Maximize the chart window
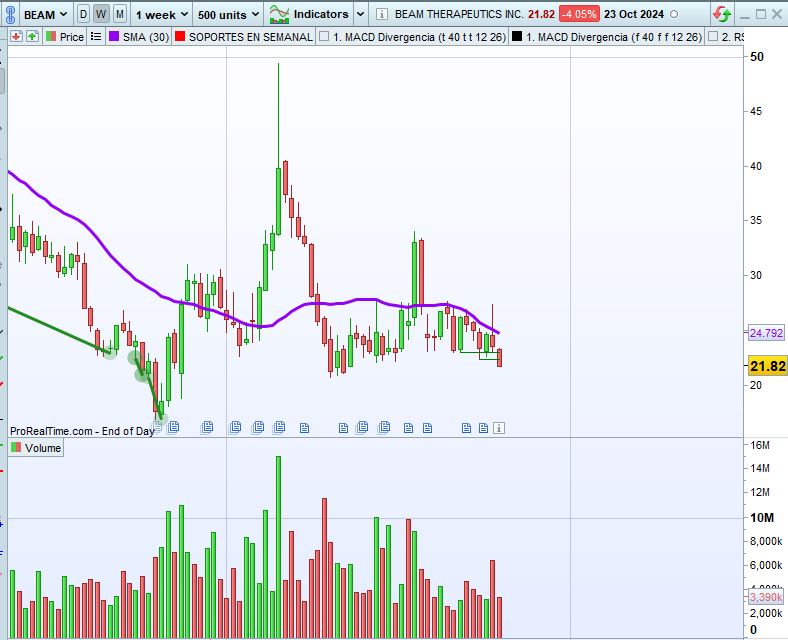 761,14
